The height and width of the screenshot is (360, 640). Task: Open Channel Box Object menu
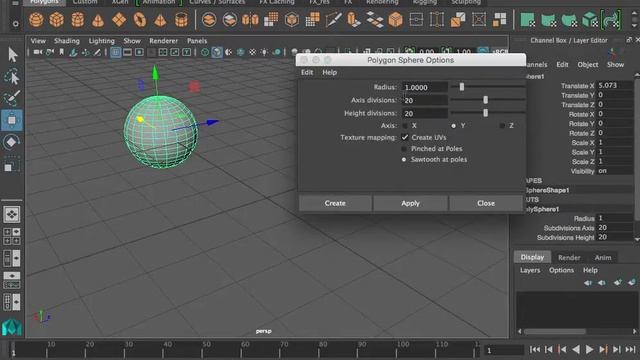pyautogui.click(x=588, y=64)
